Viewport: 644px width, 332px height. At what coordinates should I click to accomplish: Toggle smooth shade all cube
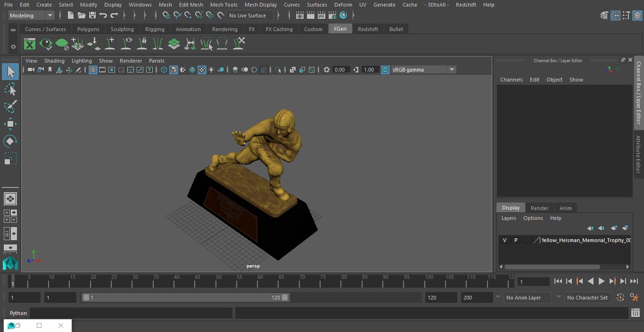(173, 70)
